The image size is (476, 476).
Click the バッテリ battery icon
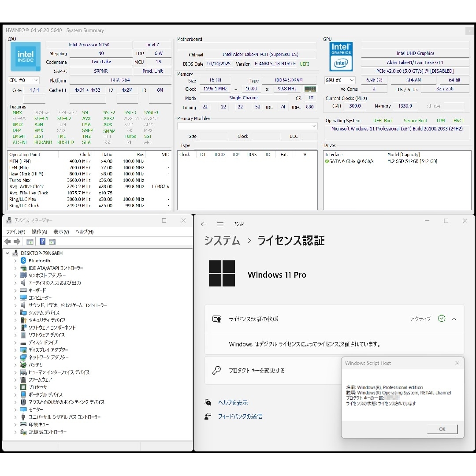tap(23, 364)
